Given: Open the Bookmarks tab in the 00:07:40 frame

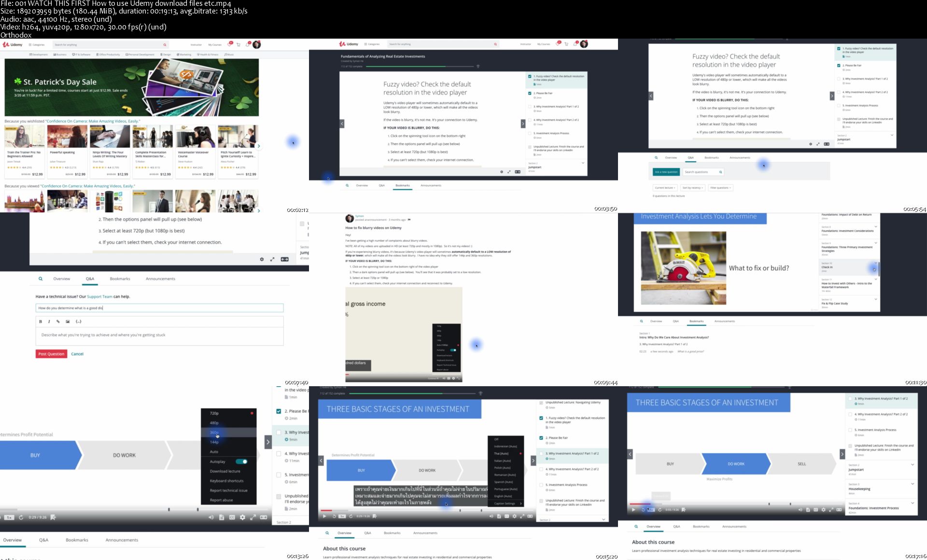Looking at the screenshot, I should click(x=120, y=279).
